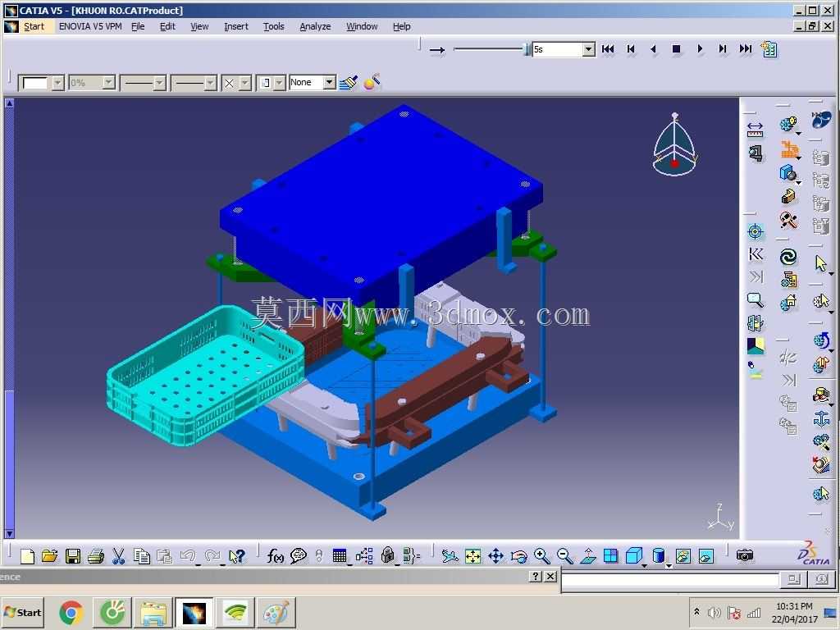
Task: Zoom in with the plus magnifier
Action: point(541,557)
